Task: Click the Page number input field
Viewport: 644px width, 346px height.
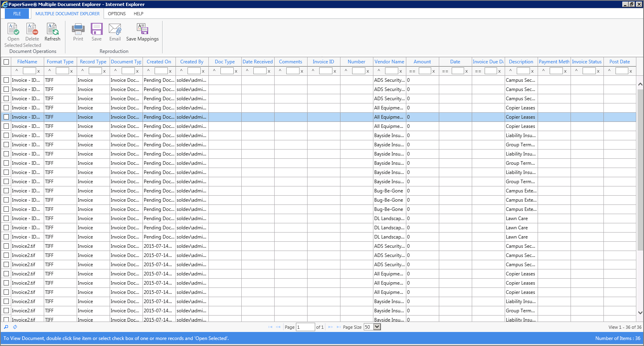Action: [x=305, y=327]
